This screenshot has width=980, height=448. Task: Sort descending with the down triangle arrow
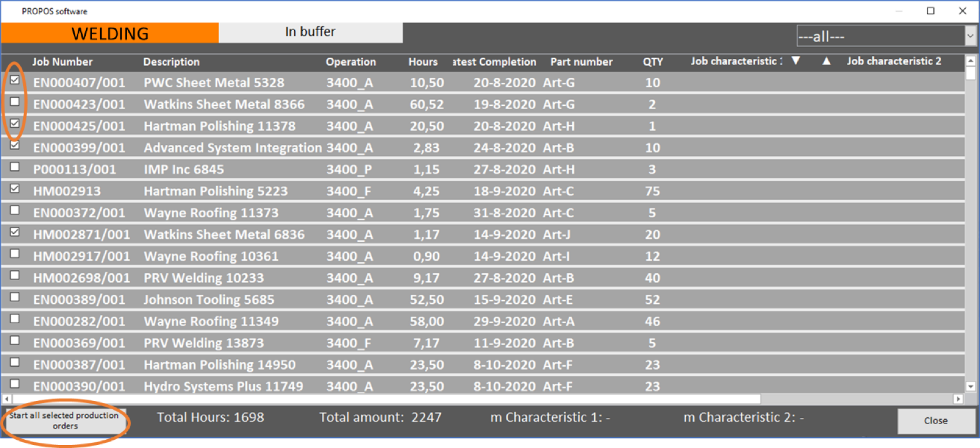click(x=796, y=61)
